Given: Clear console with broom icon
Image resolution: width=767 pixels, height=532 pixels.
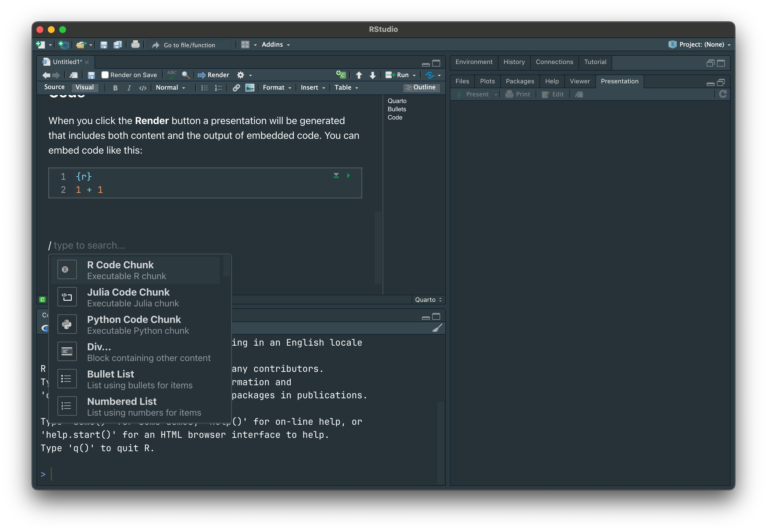Looking at the screenshot, I should point(437,328).
